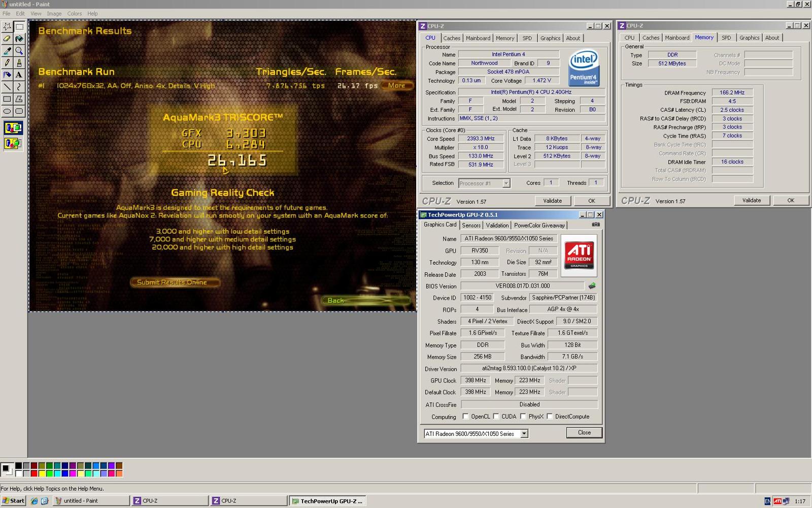Click the language indicator in system tray
The width and height of the screenshot is (812, 508).
pos(767,501)
